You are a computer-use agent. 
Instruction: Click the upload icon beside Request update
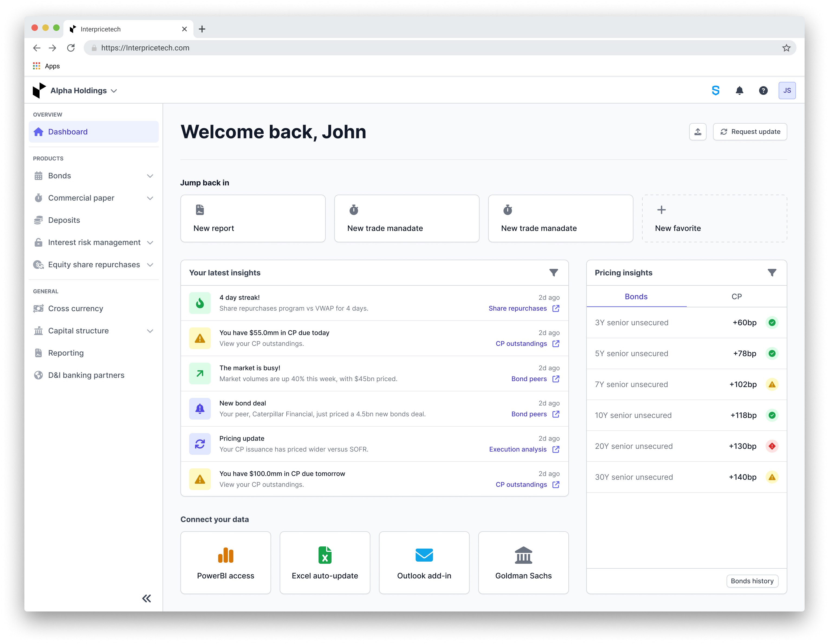tap(697, 132)
